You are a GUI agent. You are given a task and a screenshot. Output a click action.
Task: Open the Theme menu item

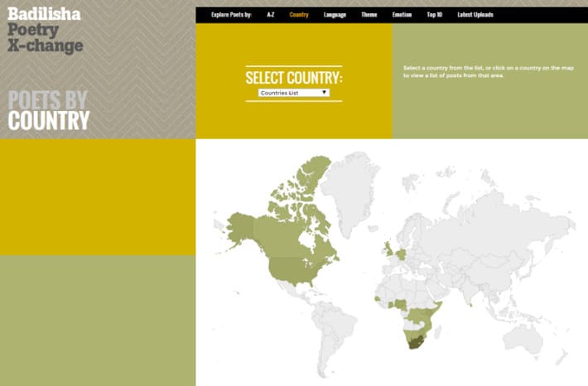pyautogui.click(x=369, y=15)
